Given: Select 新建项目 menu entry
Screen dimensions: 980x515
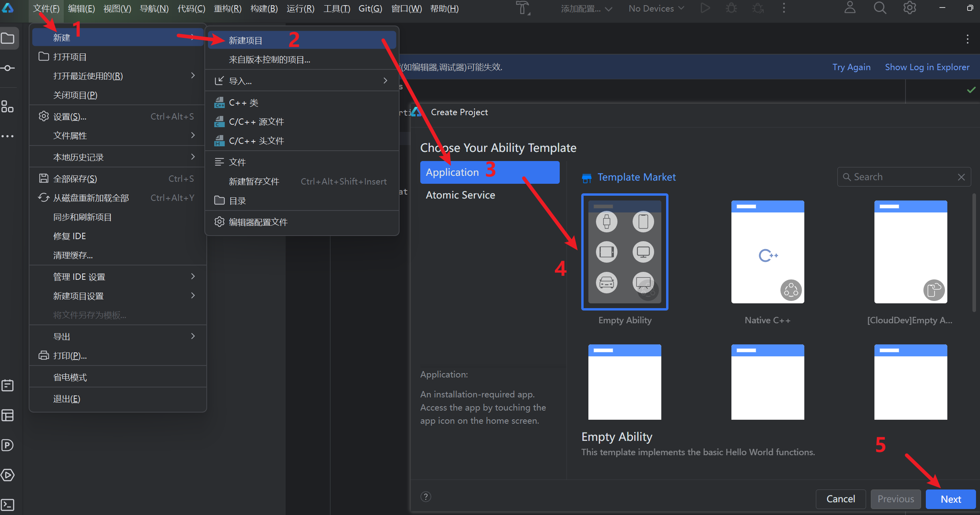Looking at the screenshot, I should tap(245, 40).
